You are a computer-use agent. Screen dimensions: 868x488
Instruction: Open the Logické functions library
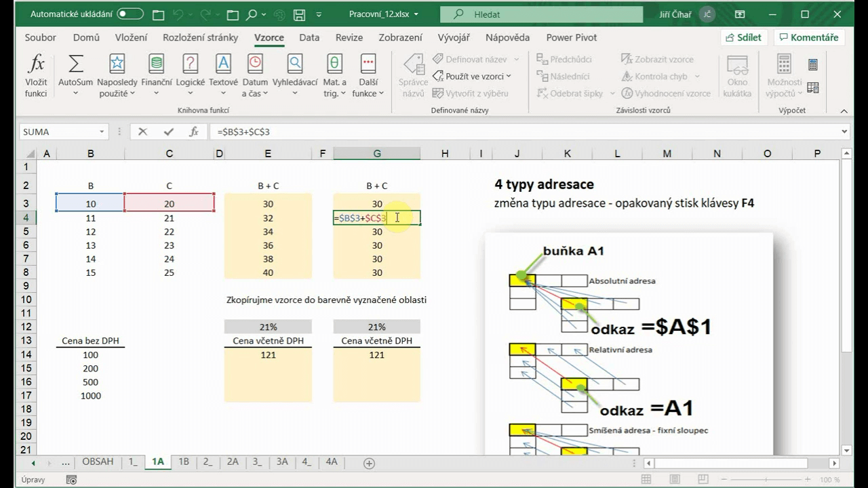coord(190,75)
